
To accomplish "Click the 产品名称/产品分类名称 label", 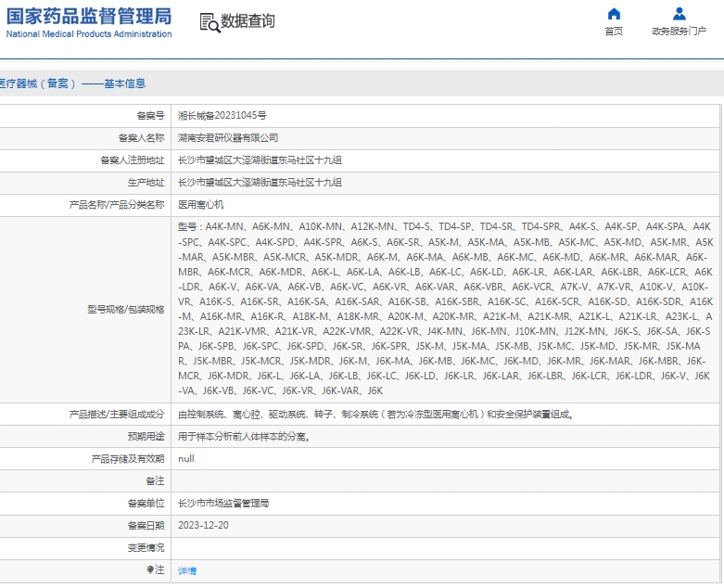I will click(x=117, y=204).
